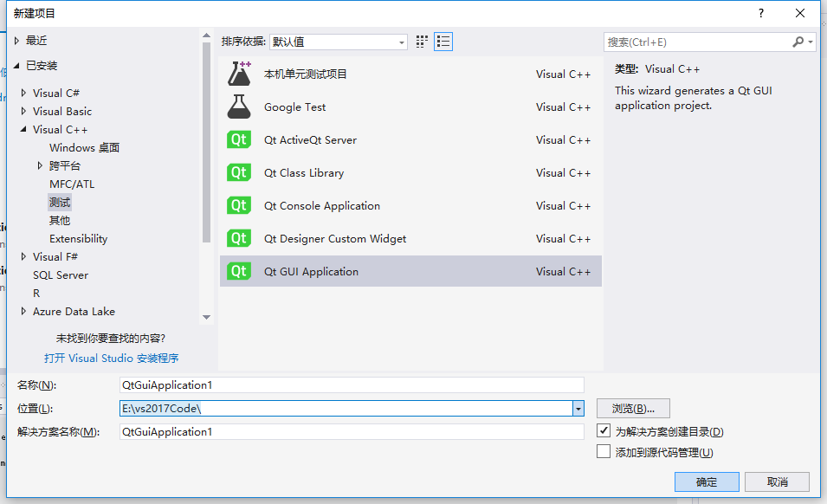Expand the Visual F# node arrow
Screen dimensions: 827x504
pos(23,256)
